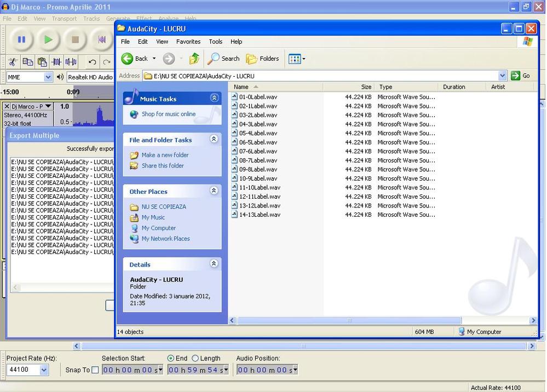Select the Length radio button
Viewport: 547px width, 392px height.
[195, 358]
